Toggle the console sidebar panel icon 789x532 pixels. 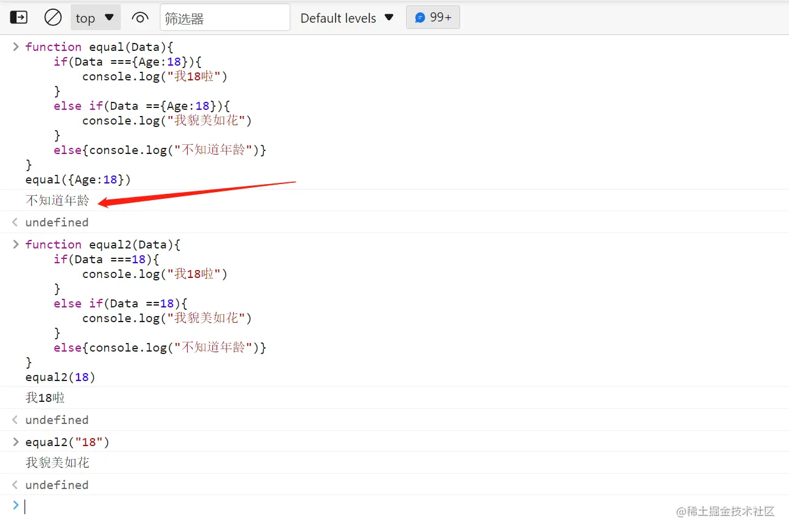tap(18, 17)
